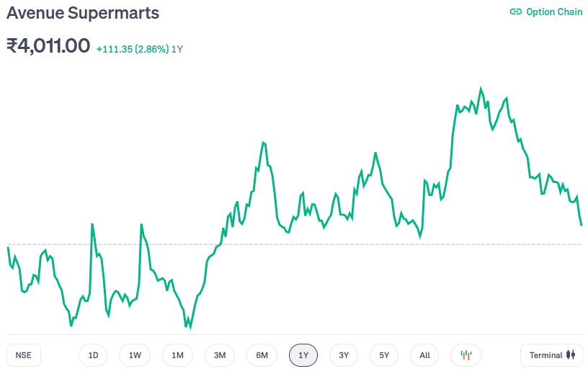Click the highest peak of the price line

tap(481, 89)
